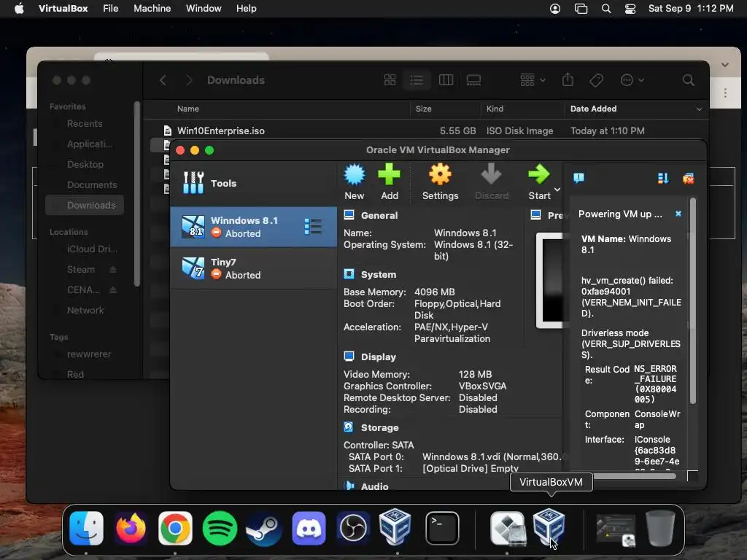
Task: Open the Display section header
Action: pyautogui.click(x=379, y=357)
